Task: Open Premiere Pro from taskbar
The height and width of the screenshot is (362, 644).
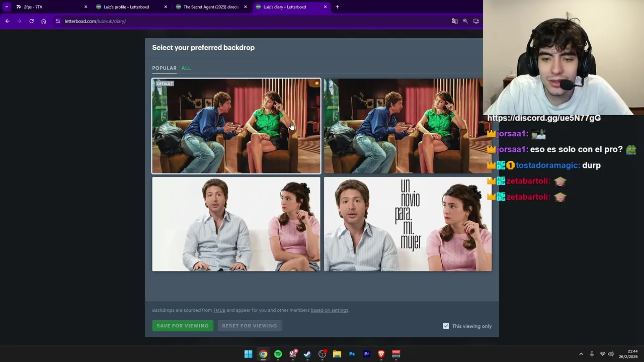Action: 367,354
